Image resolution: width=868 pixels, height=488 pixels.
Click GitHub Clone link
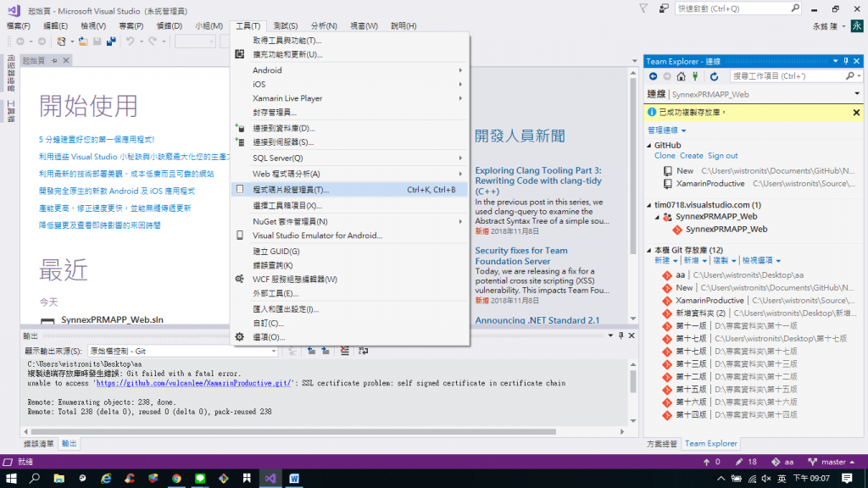click(x=665, y=156)
